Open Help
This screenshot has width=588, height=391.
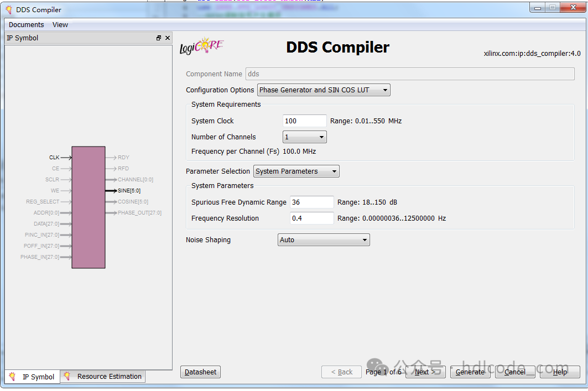pos(560,372)
